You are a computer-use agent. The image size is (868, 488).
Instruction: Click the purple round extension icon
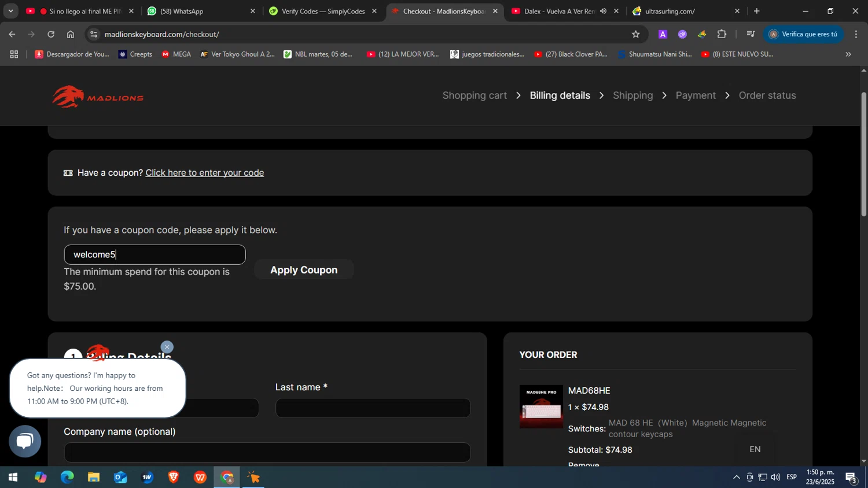point(683,34)
